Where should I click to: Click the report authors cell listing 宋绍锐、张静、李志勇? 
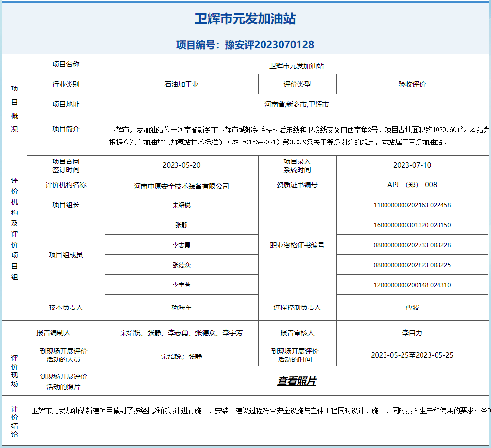click(x=182, y=333)
